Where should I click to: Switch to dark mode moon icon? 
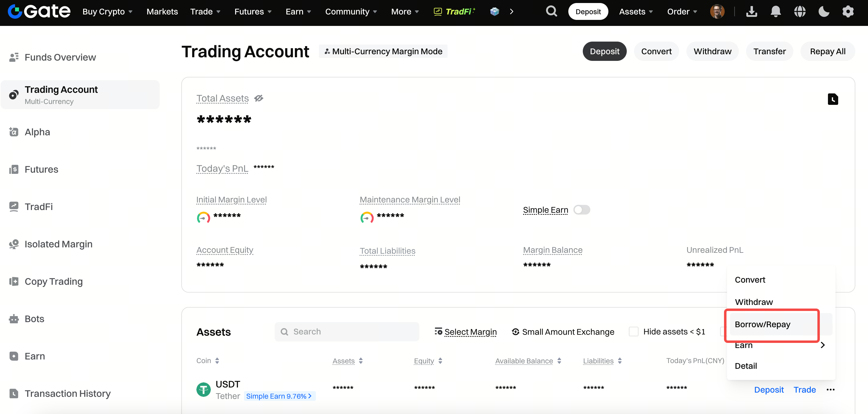[823, 11]
